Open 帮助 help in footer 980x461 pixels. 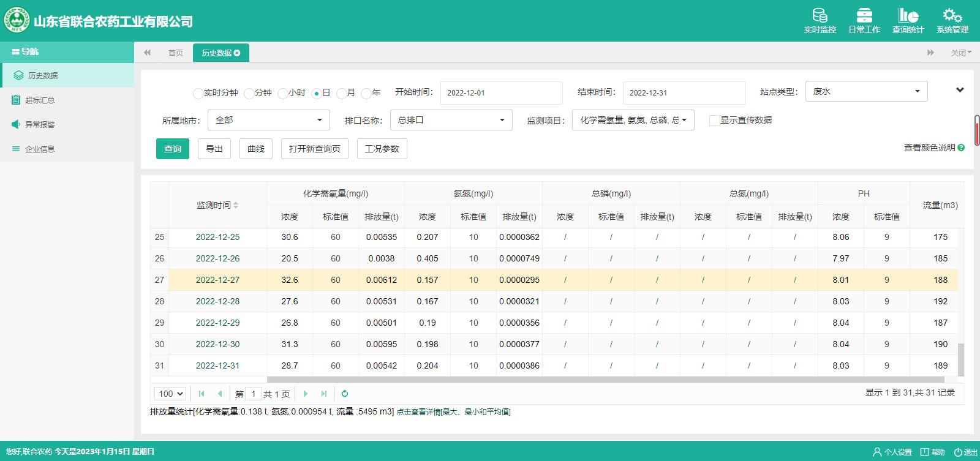coord(933,452)
